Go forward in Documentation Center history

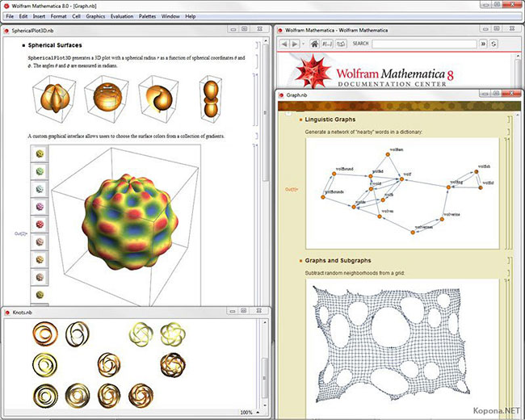[294, 44]
